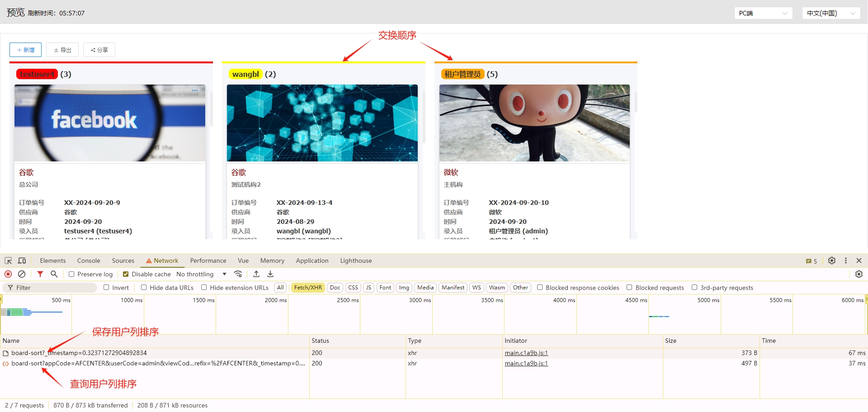Click the 新增 button
The height and width of the screenshot is (412, 868).
(25, 50)
